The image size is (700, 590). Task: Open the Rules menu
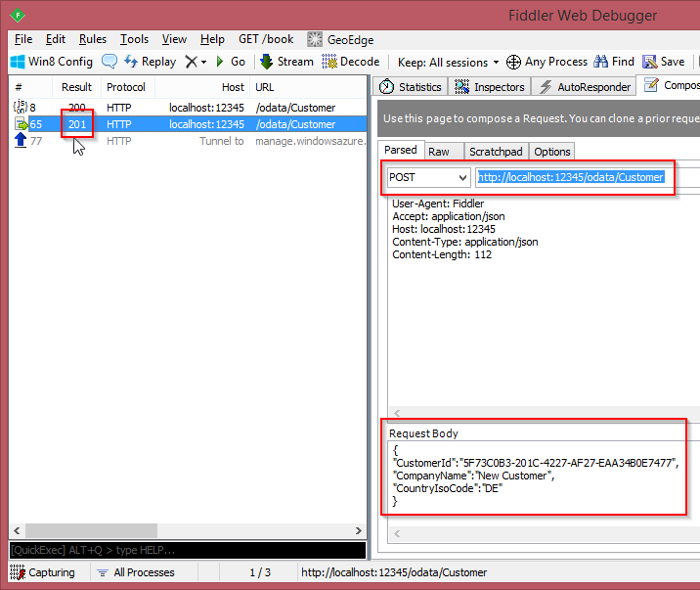(x=93, y=39)
